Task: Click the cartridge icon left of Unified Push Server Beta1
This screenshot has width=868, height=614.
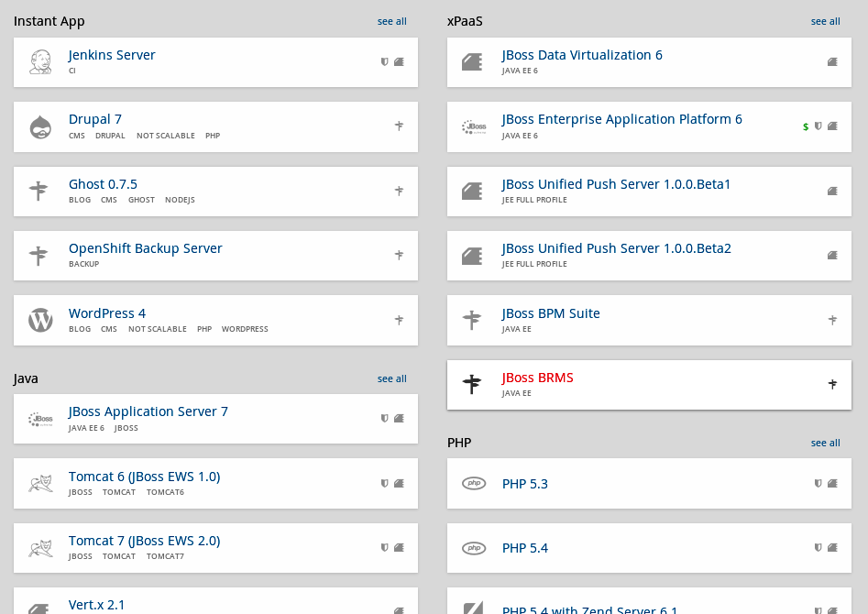Action: click(x=472, y=191)
